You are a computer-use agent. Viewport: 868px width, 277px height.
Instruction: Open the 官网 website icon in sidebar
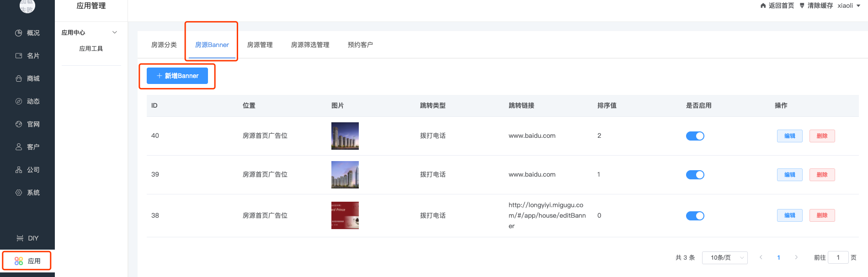click(19, 124)
